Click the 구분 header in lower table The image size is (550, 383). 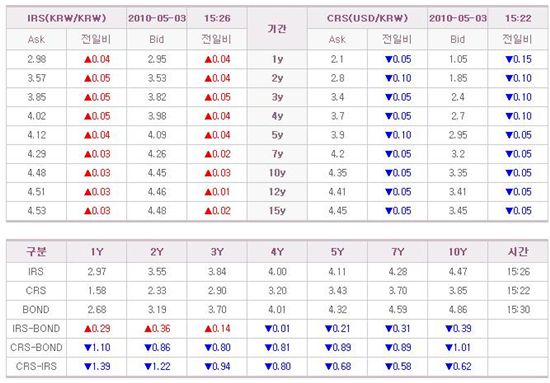(x=36, y=251)
